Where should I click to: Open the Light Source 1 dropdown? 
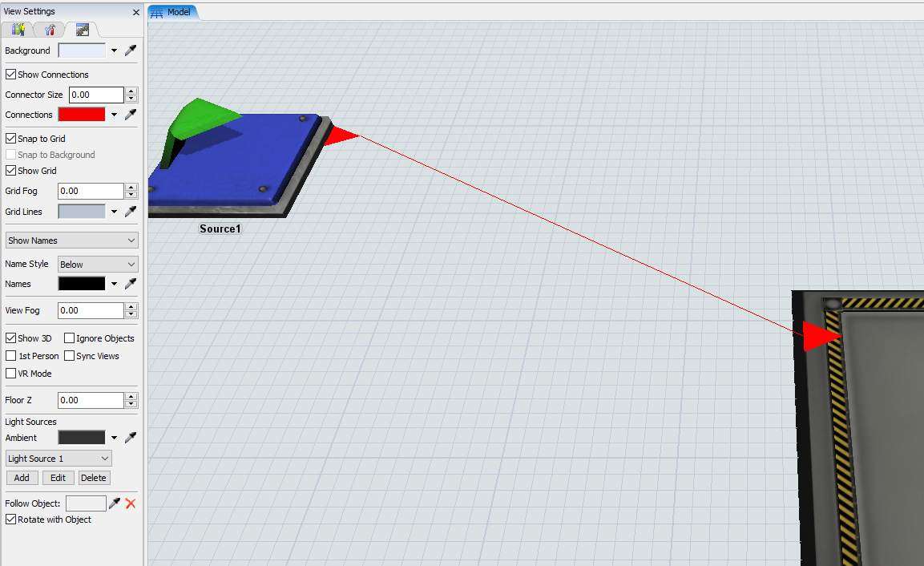coord(59,459)
